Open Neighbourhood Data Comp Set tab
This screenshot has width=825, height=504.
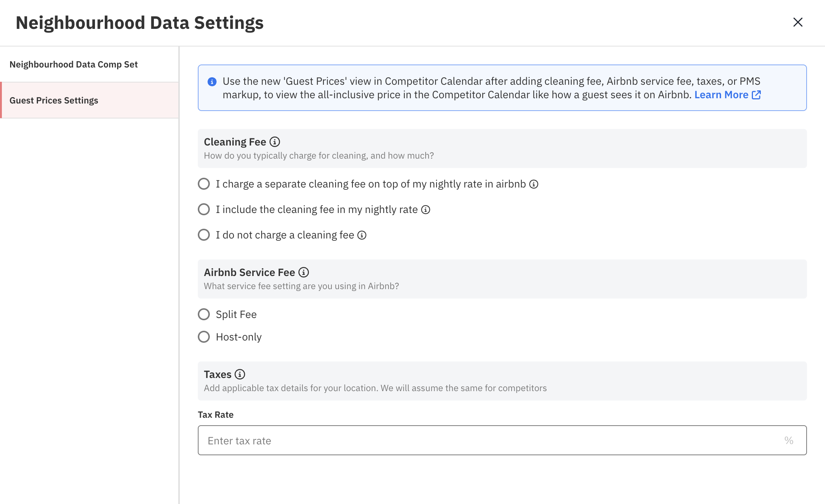pyautogui.click(x=74, y=64)
